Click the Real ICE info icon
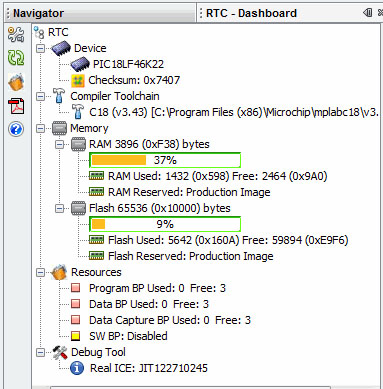Viewport: 383px width, 389px height. coord(77,368)
